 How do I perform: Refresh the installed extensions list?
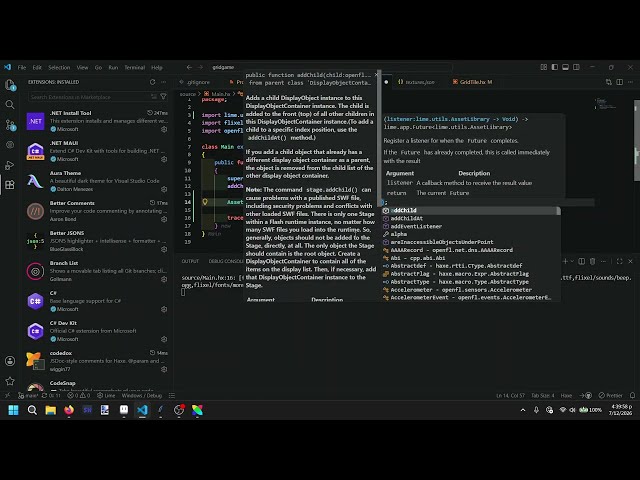point(152,82)
